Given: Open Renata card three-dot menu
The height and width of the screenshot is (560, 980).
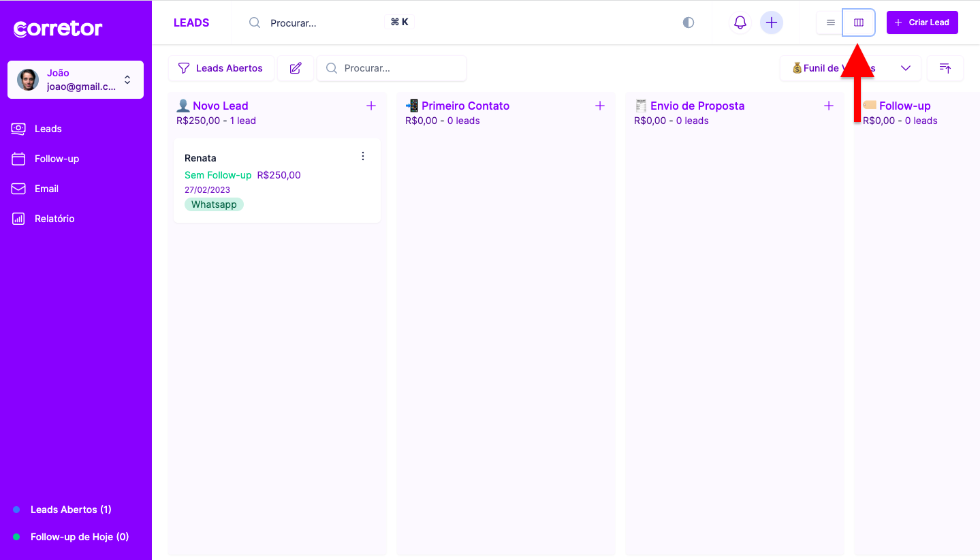Looking at the screenshot, I should coord(363,156).
